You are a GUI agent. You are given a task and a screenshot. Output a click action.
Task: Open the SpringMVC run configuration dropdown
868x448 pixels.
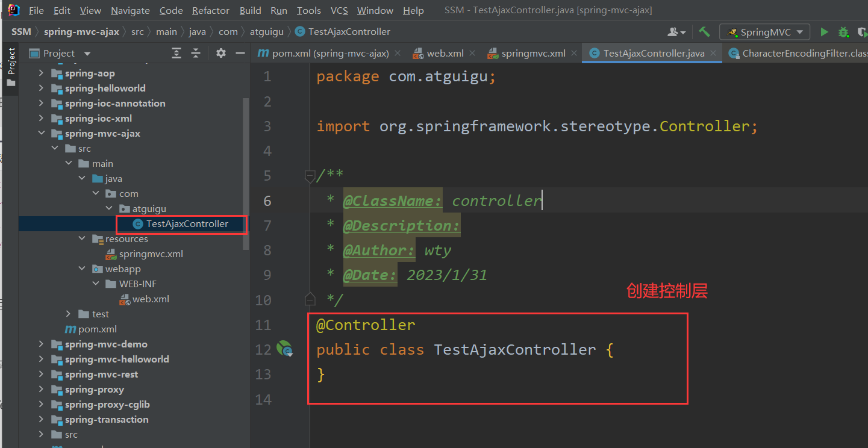[x=765, y=32]
